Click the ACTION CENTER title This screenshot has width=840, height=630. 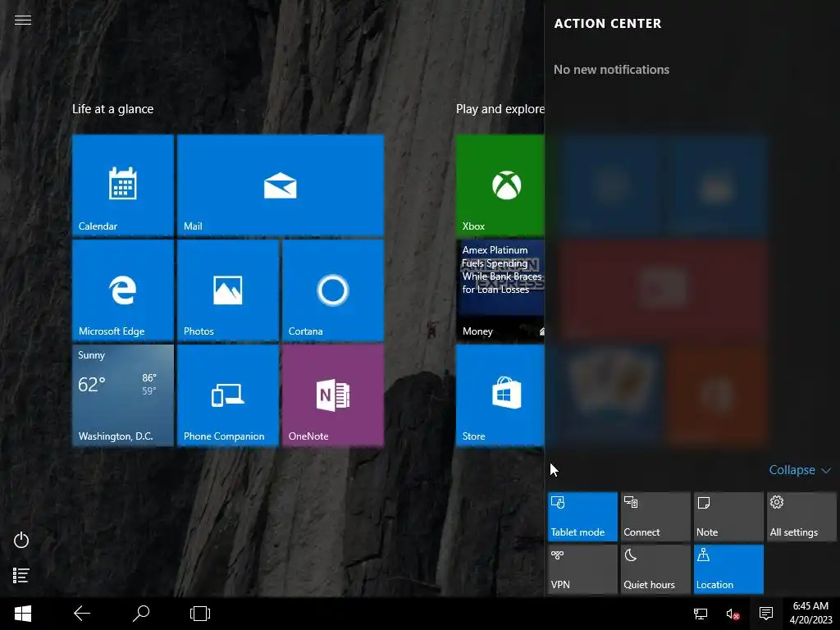608,24
